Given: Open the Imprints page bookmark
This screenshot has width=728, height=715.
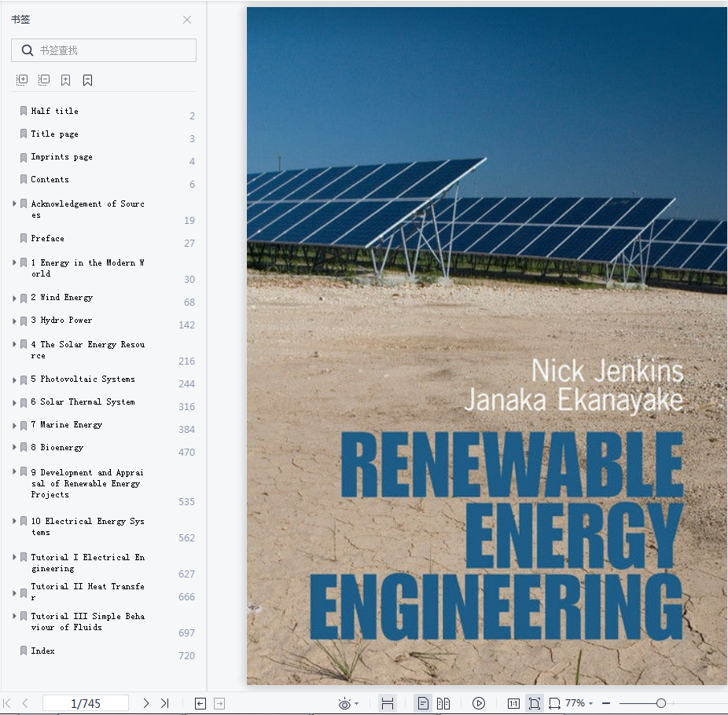Looking at the screenshot, I should [61, 157].
